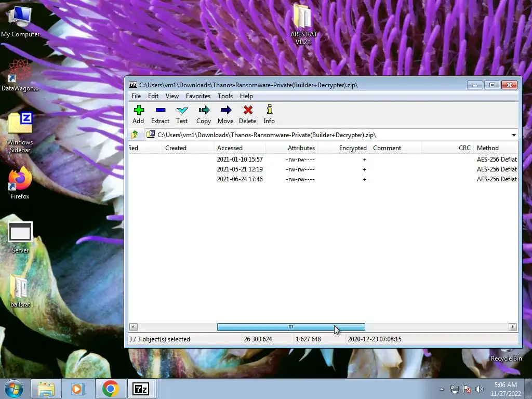The width and height of the screenshot is (532, 399).
Task: Click the left scroll arrow
Action: tap(134, 327)
